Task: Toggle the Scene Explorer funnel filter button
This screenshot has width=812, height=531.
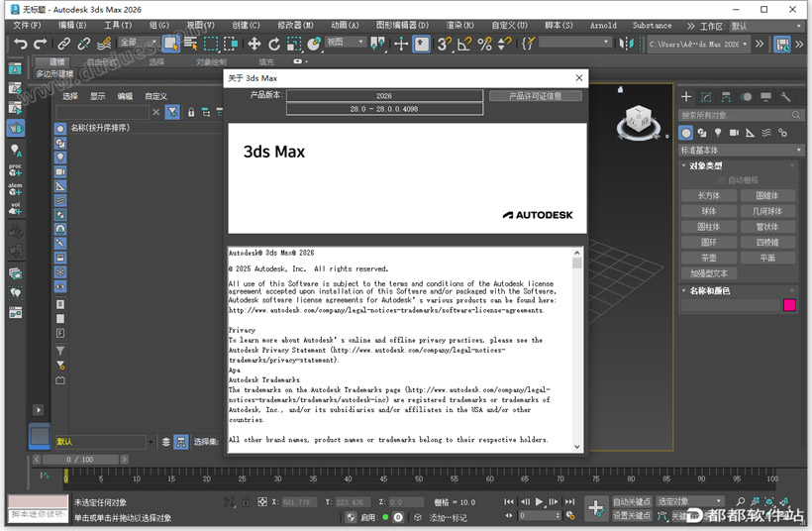Action: [172, 112]
